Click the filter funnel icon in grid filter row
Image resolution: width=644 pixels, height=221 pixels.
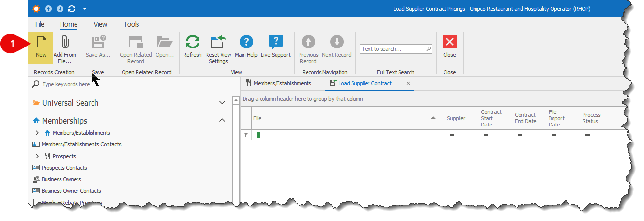point(246,135)
